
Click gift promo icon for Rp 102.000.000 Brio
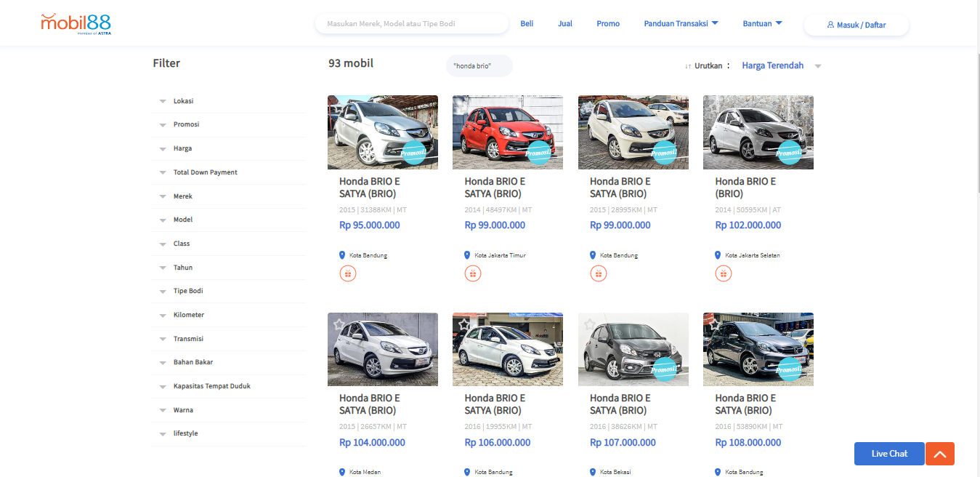(724, 273)
